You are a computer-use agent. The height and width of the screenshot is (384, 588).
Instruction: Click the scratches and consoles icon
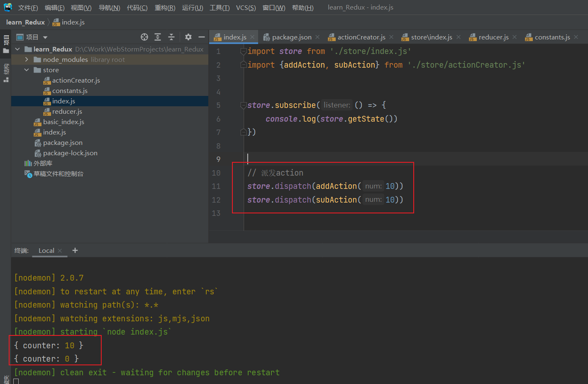click(x=28, y=174)
